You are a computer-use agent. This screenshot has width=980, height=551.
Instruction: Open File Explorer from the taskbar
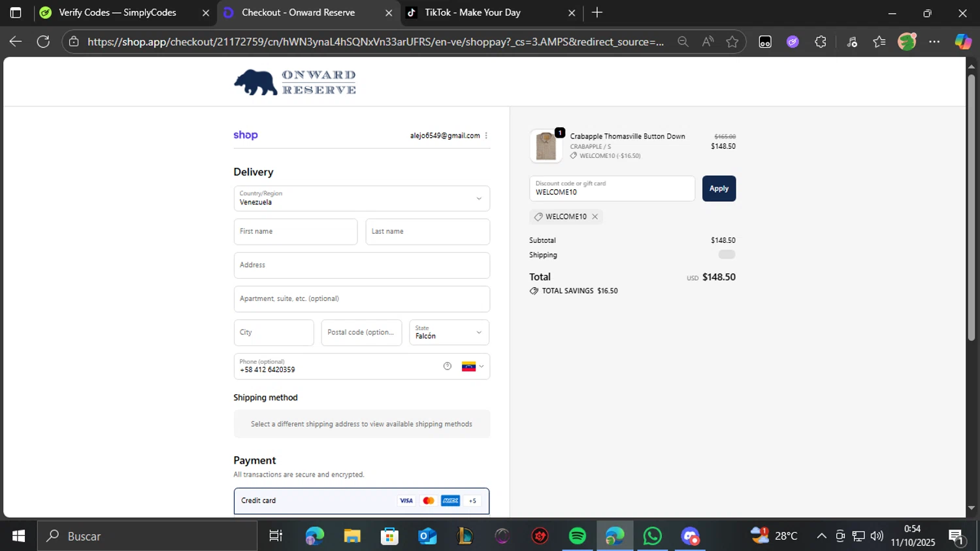pyautogui.click(x=352, y=536)
